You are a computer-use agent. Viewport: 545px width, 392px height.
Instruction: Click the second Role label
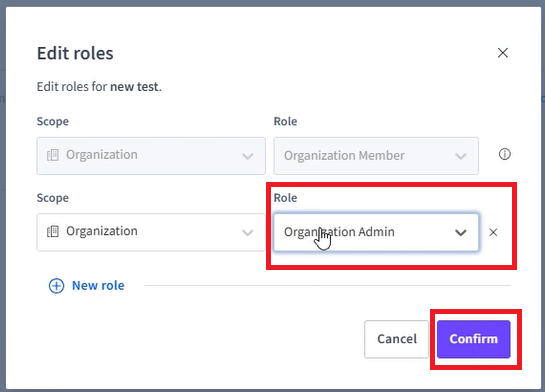click(x=285, y=198)
